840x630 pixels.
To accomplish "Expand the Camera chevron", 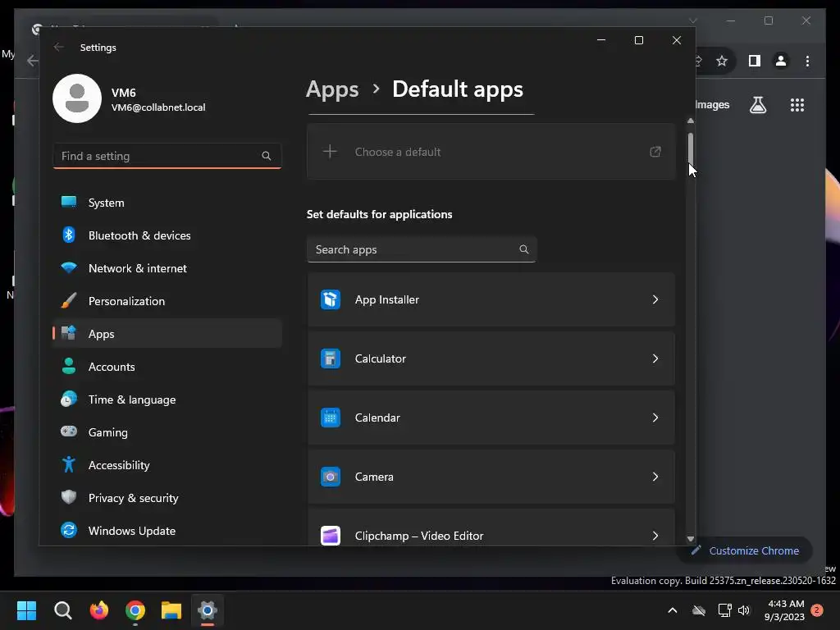I will point(655,477).
